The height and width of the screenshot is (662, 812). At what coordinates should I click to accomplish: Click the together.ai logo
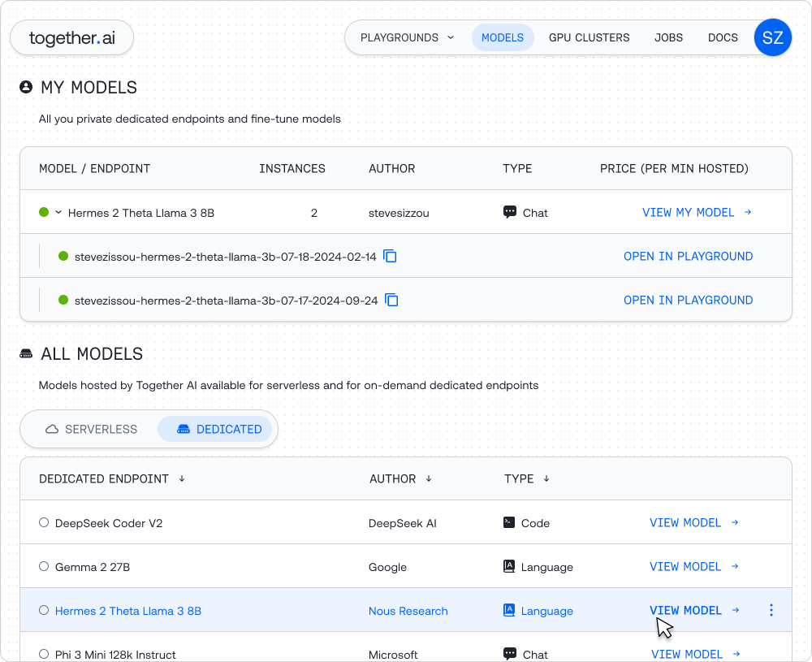pos(71,38)
